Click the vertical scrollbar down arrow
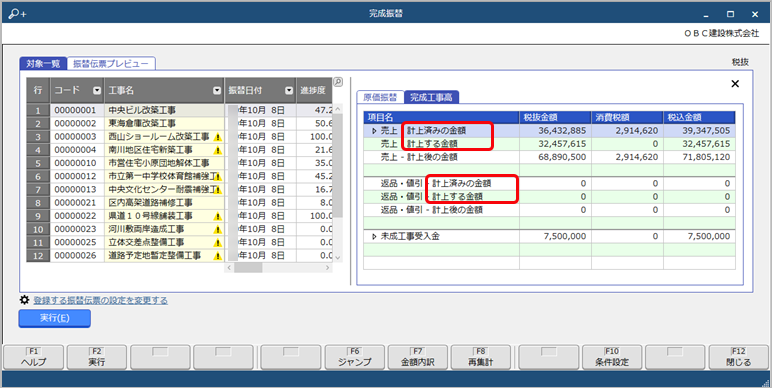The height and width of the screenshot is (388, 772). [338, 257]
